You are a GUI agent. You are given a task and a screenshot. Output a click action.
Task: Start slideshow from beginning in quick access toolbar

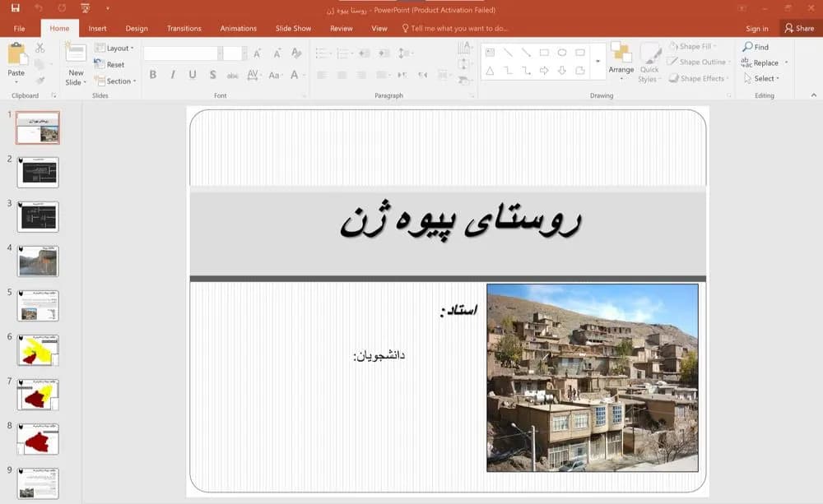(85, 8)
